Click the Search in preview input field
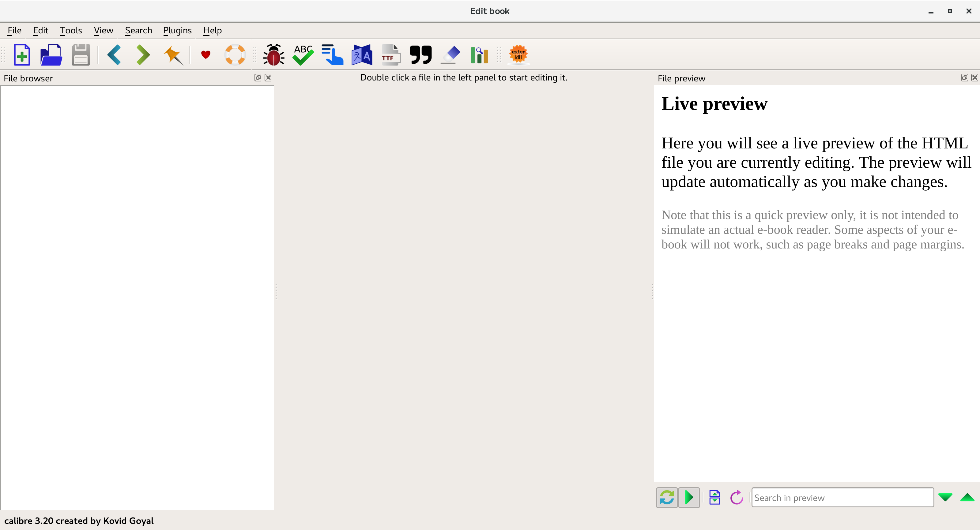Screen dimensions: 980x530 (x=842, y=497)
